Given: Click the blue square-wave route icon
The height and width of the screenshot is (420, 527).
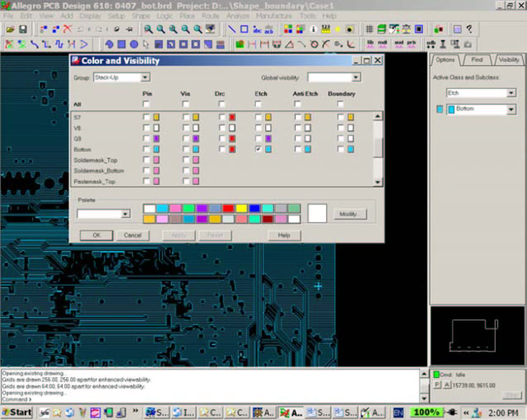Looking at the screenshot, I should click(59, 44).
